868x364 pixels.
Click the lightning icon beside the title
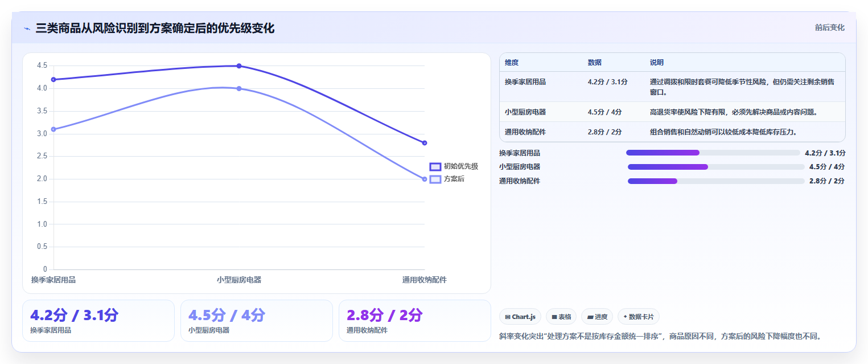[27, 28]
